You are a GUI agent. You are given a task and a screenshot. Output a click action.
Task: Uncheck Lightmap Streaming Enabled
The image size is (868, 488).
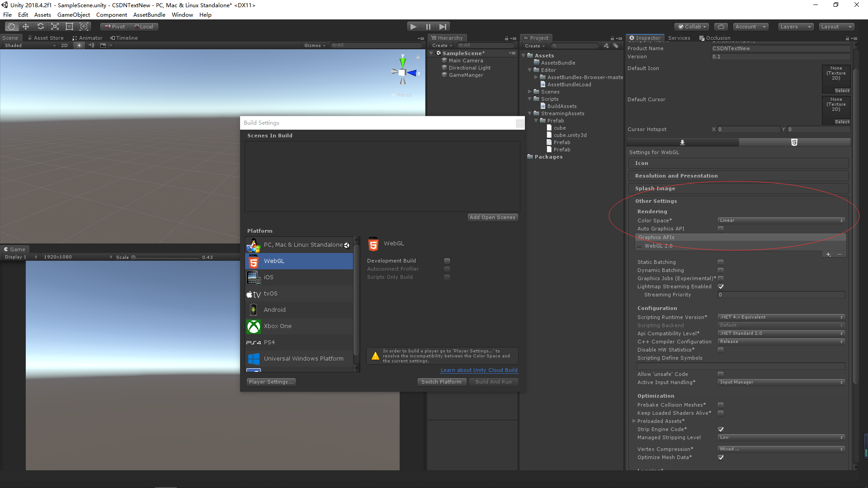pos(721,286)
